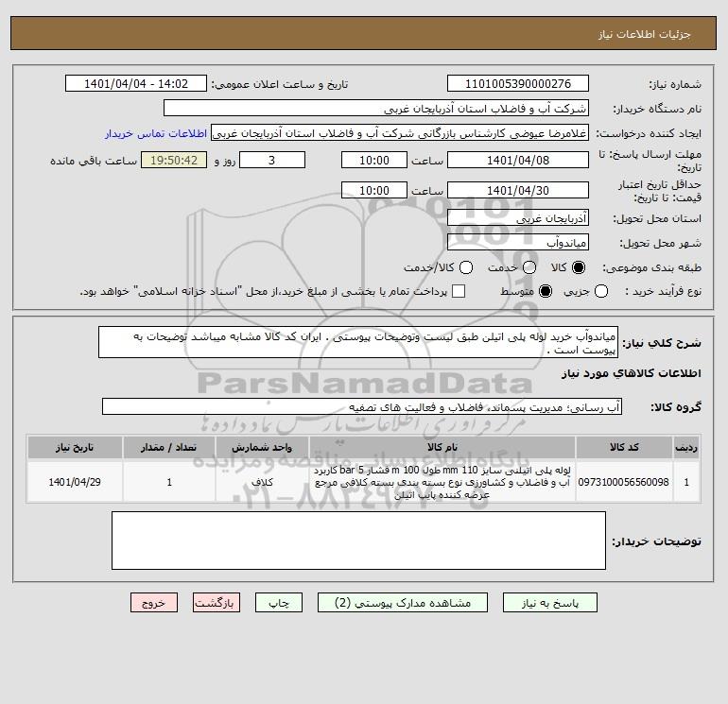Select the جزیی purchase type radio
728x704 pixels.
coord(601,291)
